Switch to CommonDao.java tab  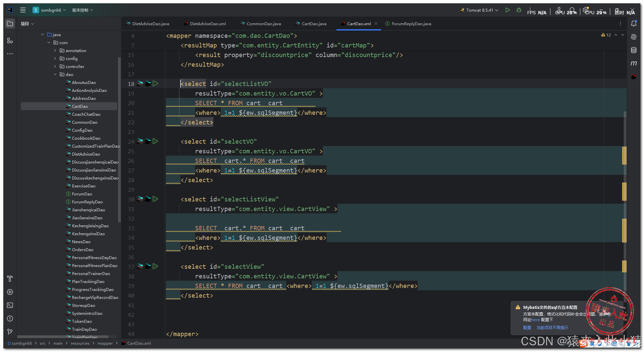(261, 24)
